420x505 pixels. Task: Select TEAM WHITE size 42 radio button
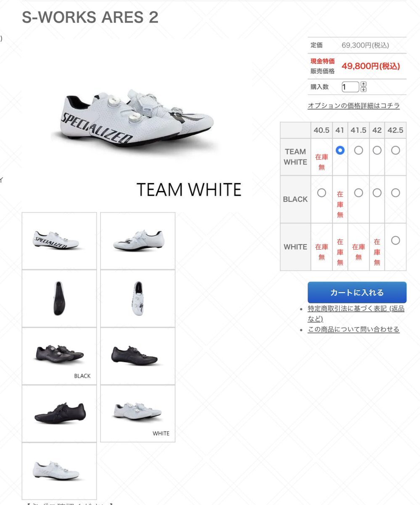377,150
